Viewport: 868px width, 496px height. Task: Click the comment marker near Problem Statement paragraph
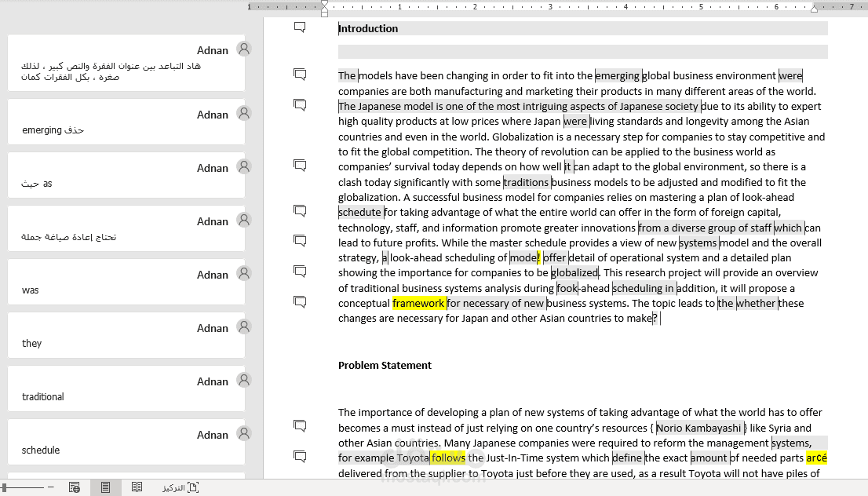tap(299, 425)
